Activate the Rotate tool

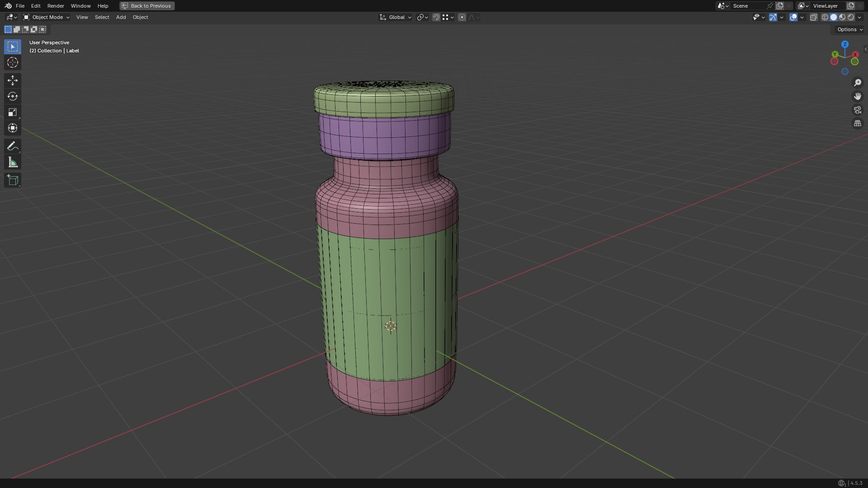pos(13,96)
